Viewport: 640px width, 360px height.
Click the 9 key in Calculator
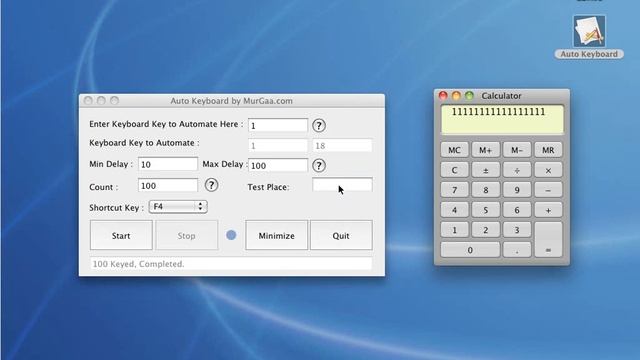click(517, 190)
